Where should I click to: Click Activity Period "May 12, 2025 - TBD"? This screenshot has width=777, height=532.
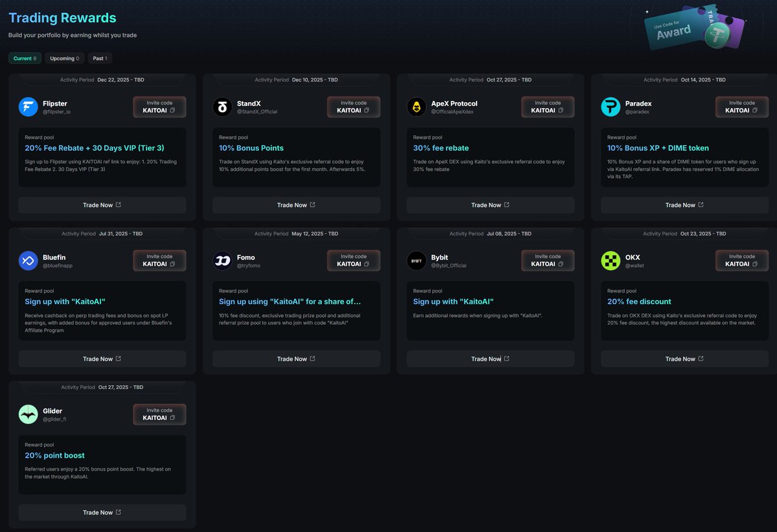(x=315, y=234)
